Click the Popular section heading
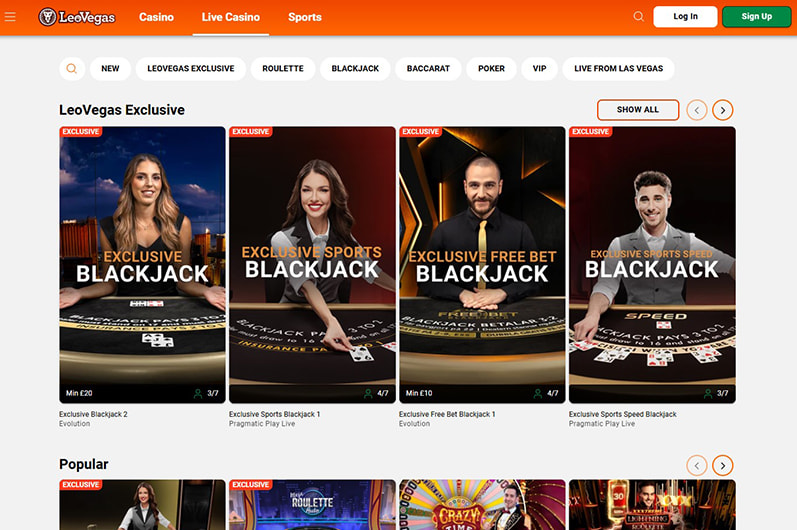 (x=84, y=464)
